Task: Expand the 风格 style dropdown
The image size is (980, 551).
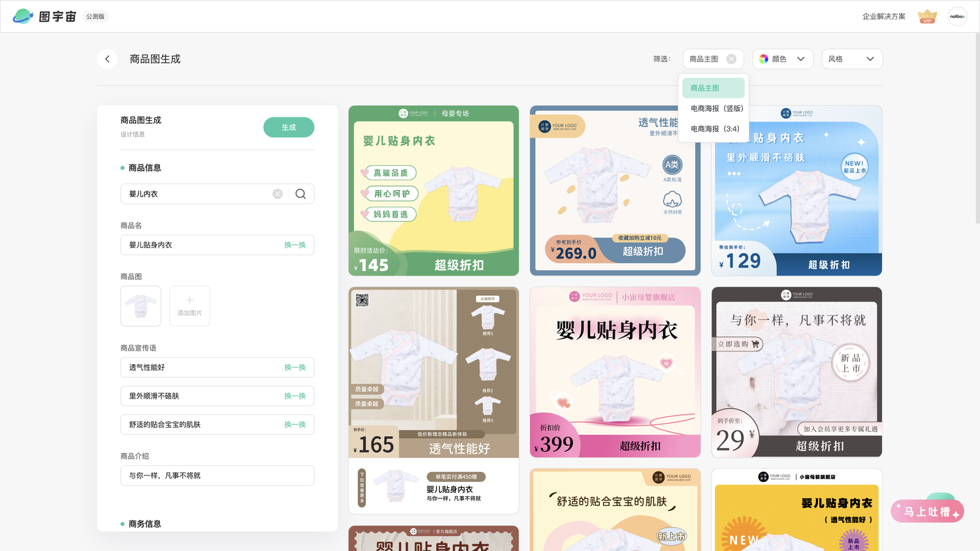Action: click(x=852, y=59)
